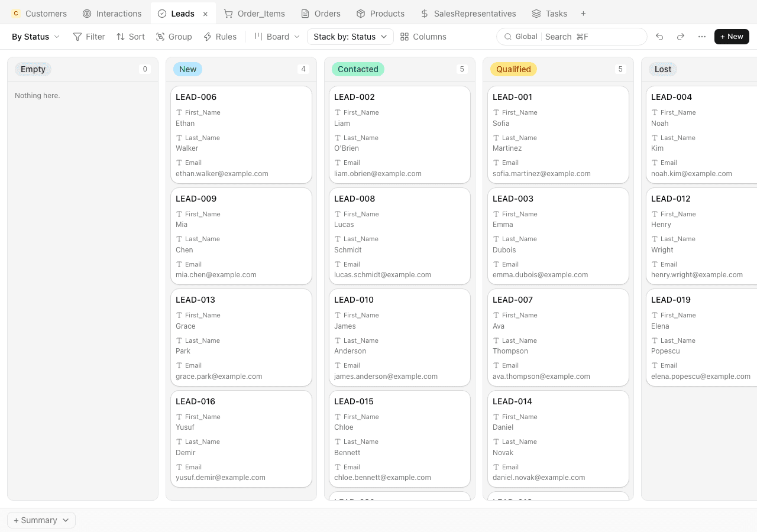Open the LEAD-002 card

(400, 135)
